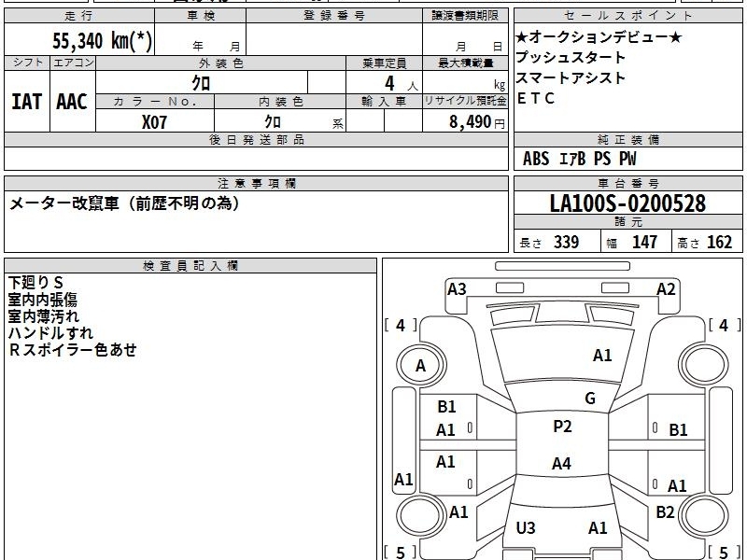Select the プッシュスタート sales point
The width and height of the screenshot is (747, 560).
pyautogui.click(x=571, y=57)
